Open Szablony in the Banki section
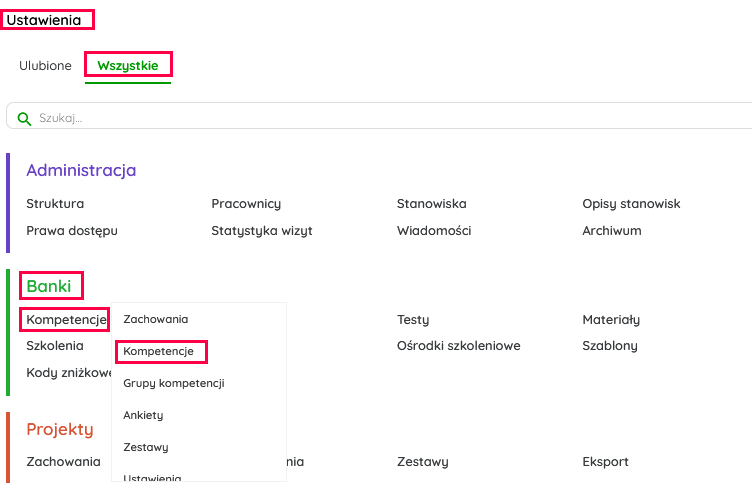752x483 pixels. click(610, 346)
